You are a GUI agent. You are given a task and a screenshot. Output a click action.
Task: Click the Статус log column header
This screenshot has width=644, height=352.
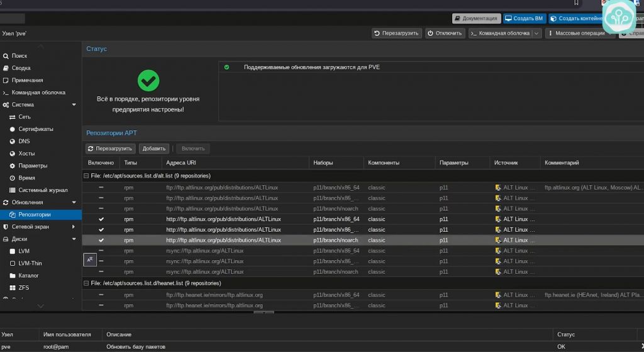[x=596, y=335]
